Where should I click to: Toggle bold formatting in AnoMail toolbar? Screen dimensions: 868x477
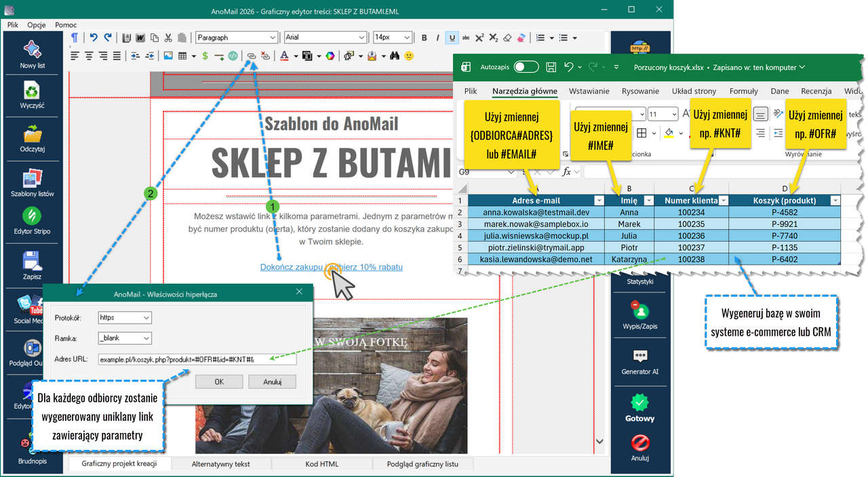coord(425,38)
